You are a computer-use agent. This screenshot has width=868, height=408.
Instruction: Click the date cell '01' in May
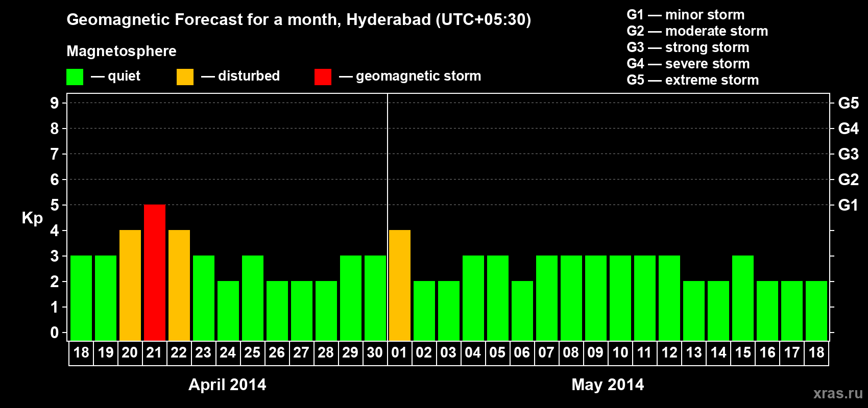(400, 353)
